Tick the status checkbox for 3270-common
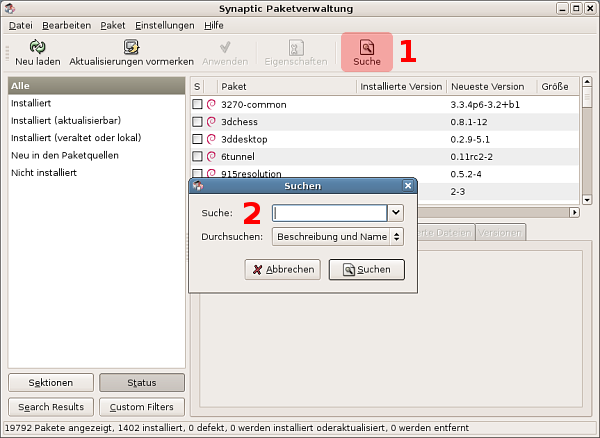Screen dimensions: 600x438 click(197, 104)
